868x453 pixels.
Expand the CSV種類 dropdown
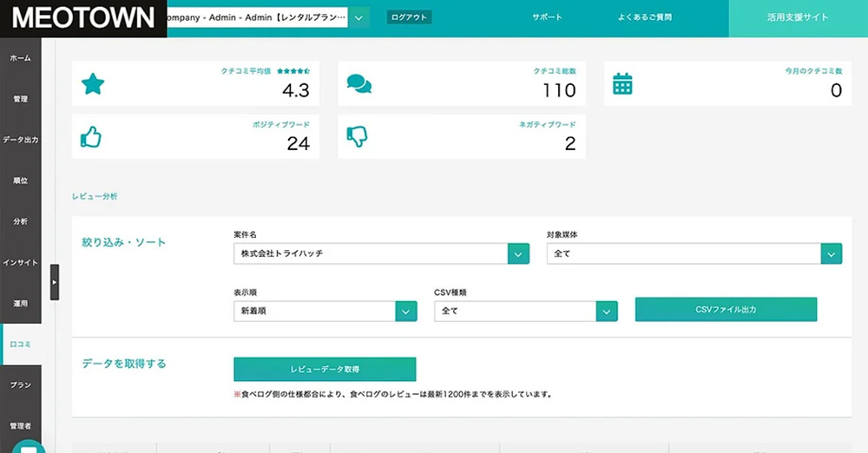coord(606,311)
